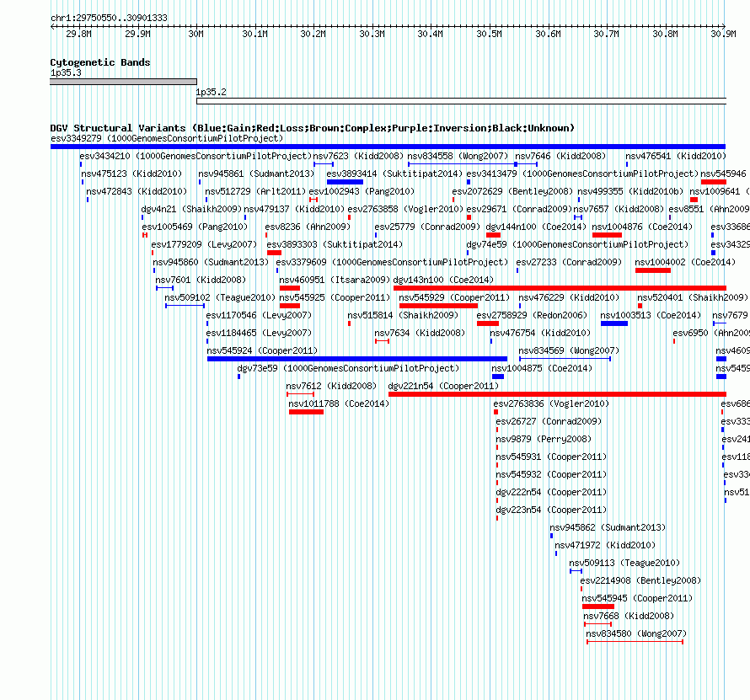Click the esv2214908 (Bentley2008) label
The height and width of the screenshot is (700, 750).
[641, 580]
